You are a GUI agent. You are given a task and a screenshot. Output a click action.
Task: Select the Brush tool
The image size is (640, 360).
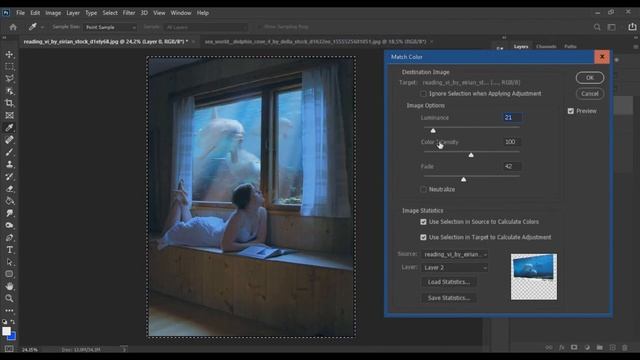pyautogui.click(x=9, y=152)
